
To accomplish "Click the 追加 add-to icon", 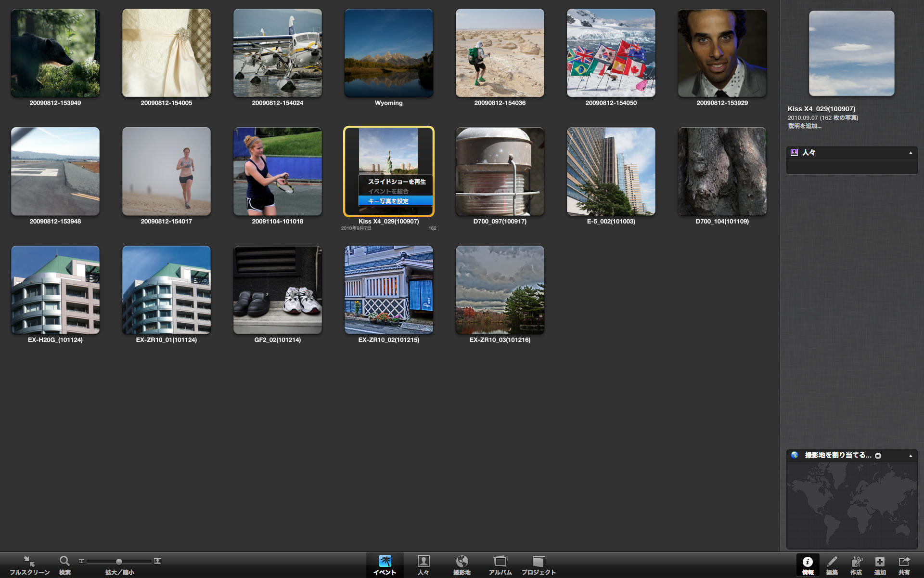I will coord(880,562).
